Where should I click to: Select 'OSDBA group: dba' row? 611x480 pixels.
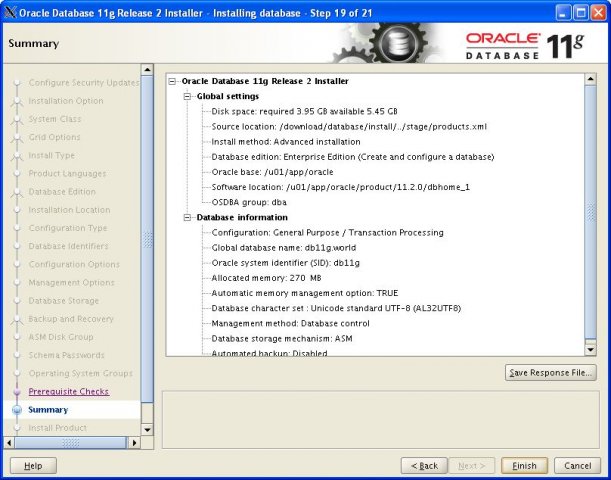pos(249,203)
